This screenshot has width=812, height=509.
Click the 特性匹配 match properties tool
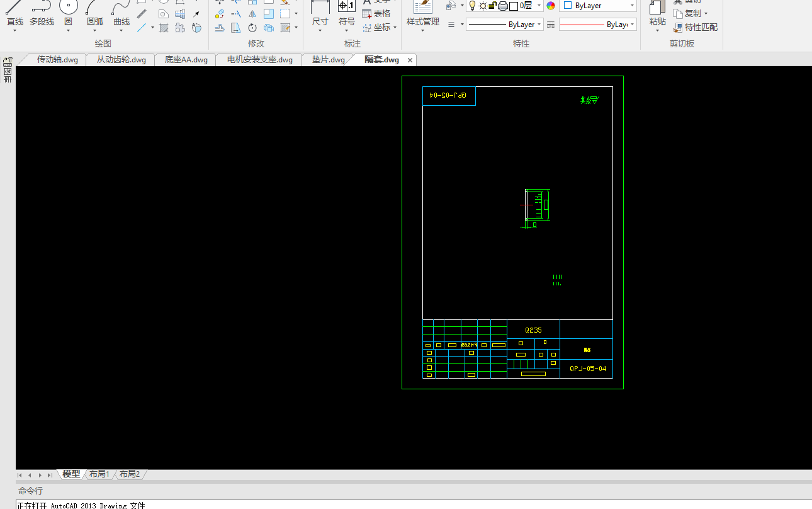click(x=696, y=27)
